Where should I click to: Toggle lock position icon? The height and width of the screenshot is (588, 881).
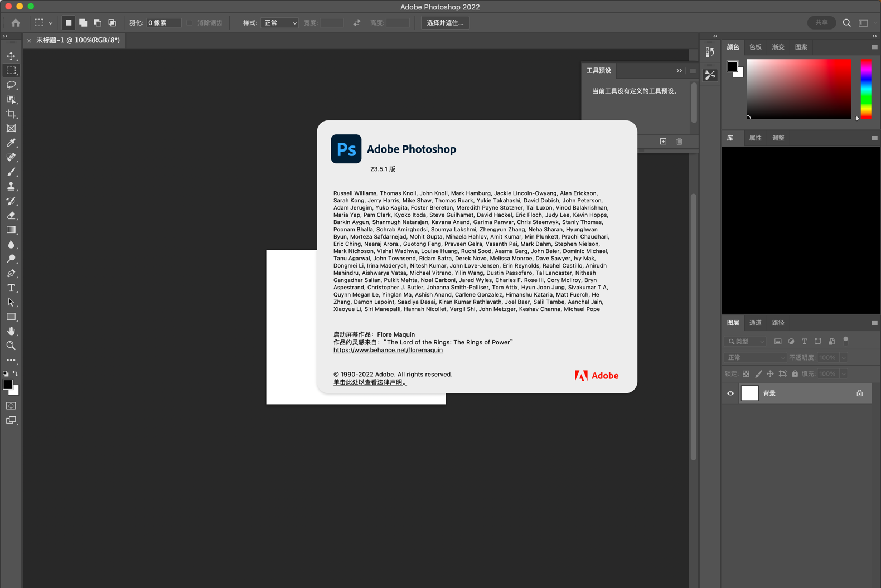[x=770, y=374]
